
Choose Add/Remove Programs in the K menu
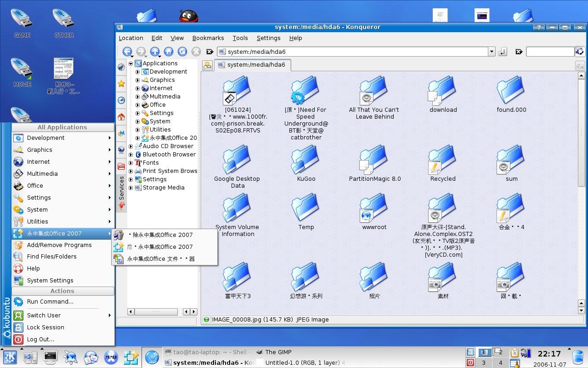point(63,245)
